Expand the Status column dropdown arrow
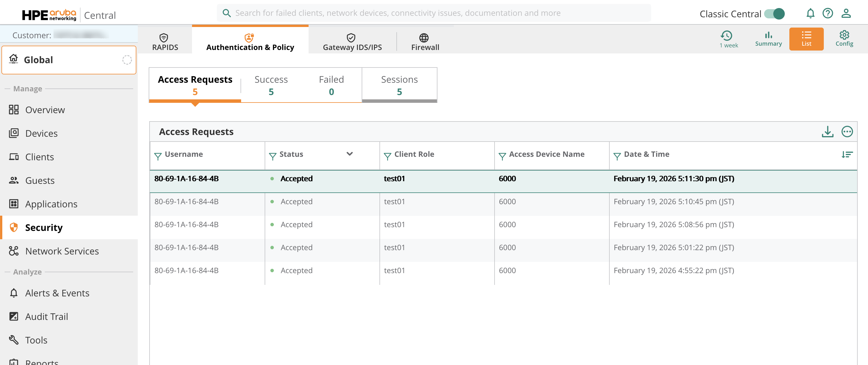Viewport: 868px width, 365px height. pos(349,154)
